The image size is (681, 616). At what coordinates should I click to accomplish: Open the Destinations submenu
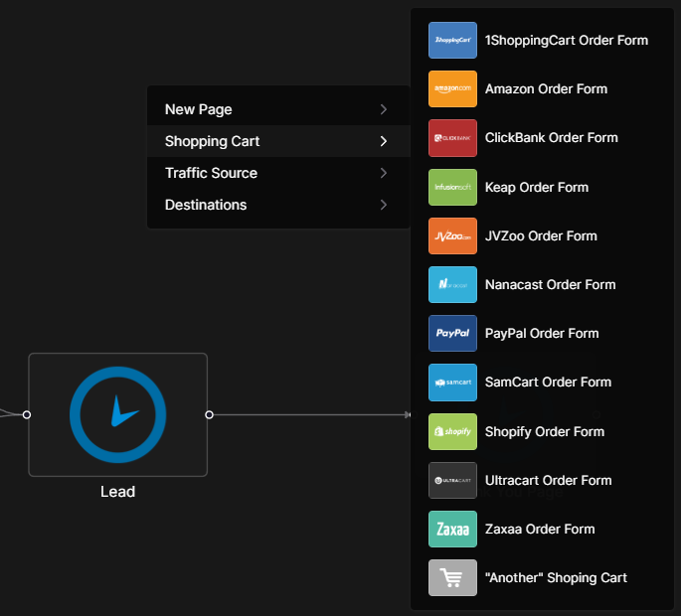pyautogui.click(x=278, y=205)
